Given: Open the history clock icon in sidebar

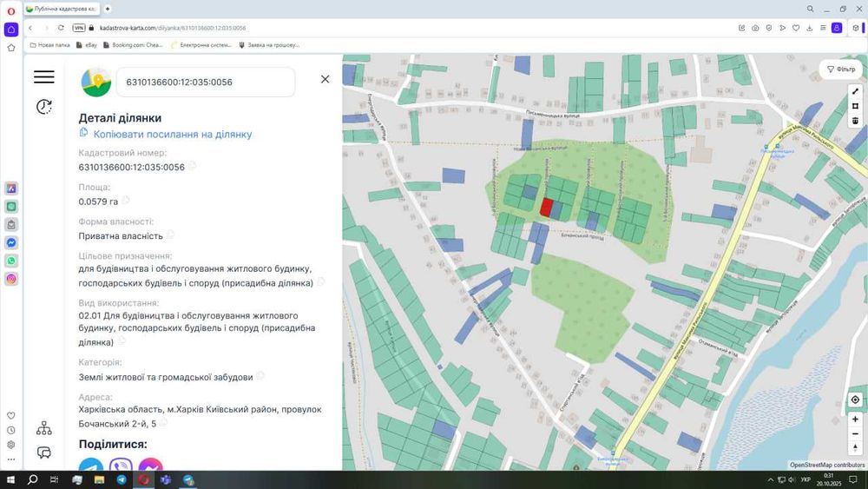Looking at the screenshot, I should [43, 107].
